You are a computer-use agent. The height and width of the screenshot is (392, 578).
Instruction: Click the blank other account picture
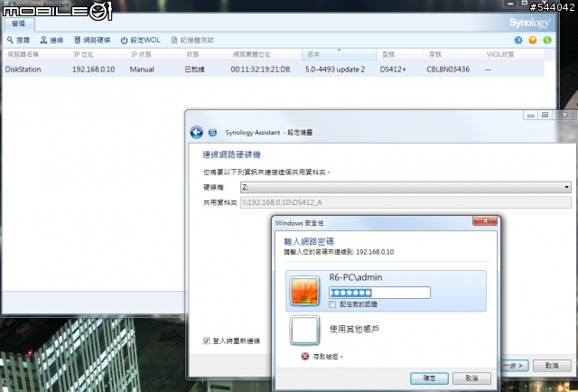304,330
